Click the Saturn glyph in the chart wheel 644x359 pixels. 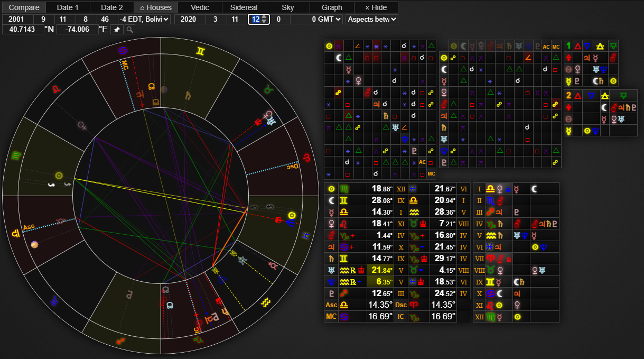click(x=188, y=96)
